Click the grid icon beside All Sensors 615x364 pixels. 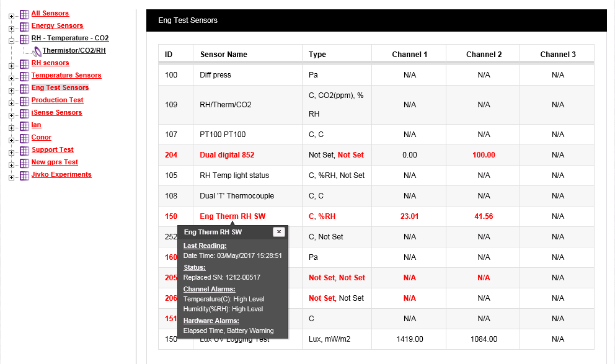tap(24, 14)
